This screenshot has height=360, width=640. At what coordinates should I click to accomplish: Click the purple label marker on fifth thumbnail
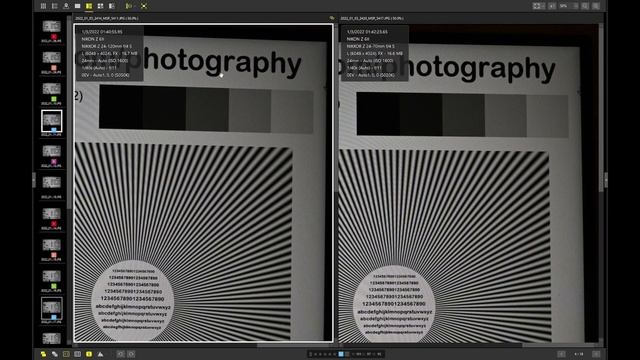pos(53,162)
